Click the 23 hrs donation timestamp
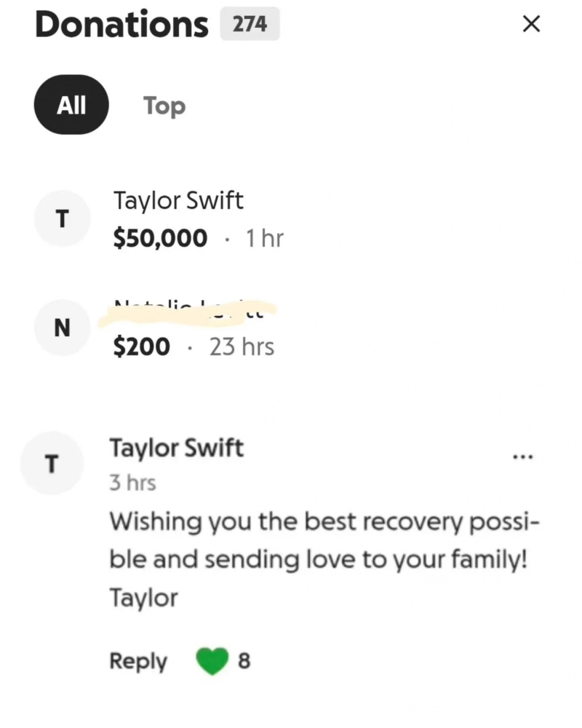This screenshot has width=582, height=728. [x=242, y=347]
